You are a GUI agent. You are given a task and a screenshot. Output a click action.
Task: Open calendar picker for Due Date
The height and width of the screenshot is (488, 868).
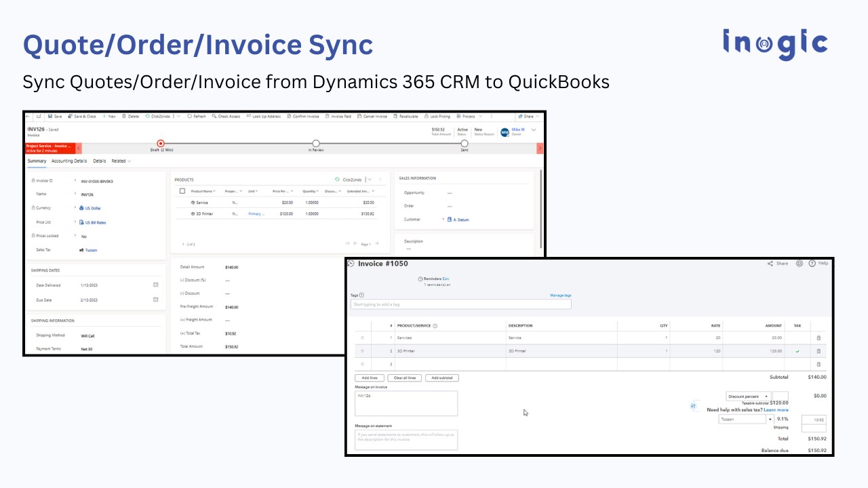pos(155,299)
